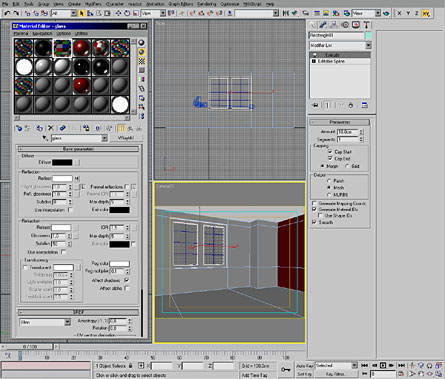Open the Rendering menu
The height and width of the screenshot is (379, 445).
point(206,4)
